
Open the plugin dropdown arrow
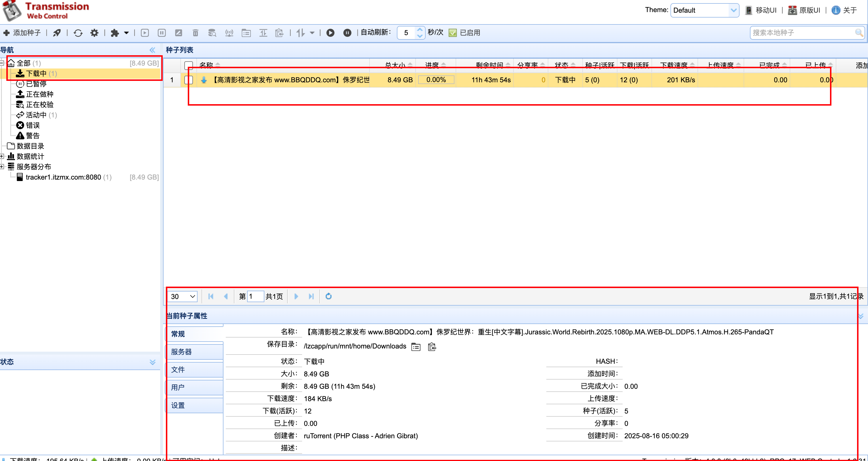coord(126,33)
